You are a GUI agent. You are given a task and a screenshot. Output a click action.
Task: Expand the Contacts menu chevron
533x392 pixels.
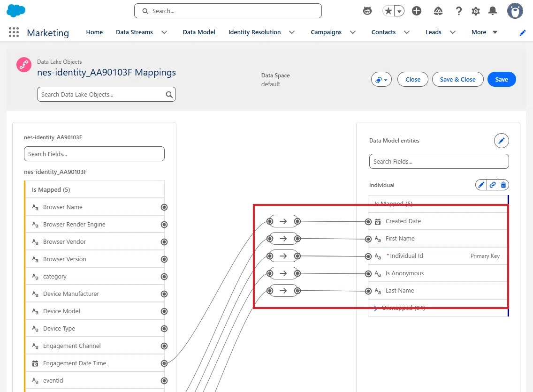point(406,32)
